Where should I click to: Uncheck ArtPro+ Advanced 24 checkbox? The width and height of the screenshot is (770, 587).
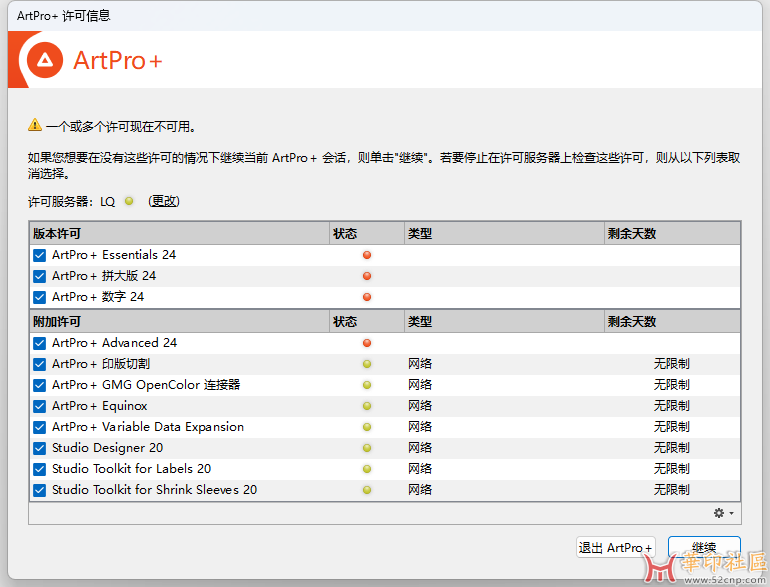(40, 343)
